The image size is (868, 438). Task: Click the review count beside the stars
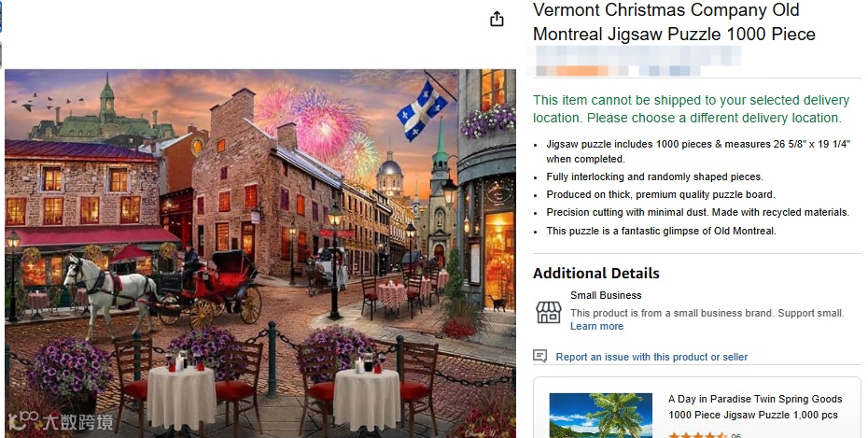tap(736, 435)
